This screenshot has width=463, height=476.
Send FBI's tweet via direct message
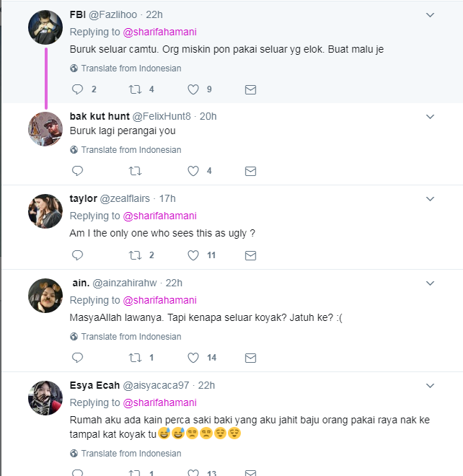coord(250,89)
